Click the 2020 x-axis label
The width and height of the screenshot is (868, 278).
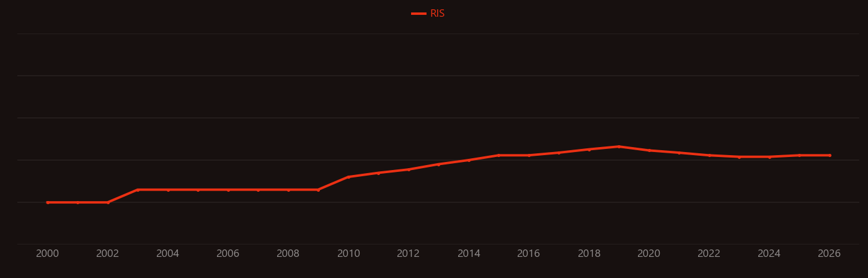[649, 254]
